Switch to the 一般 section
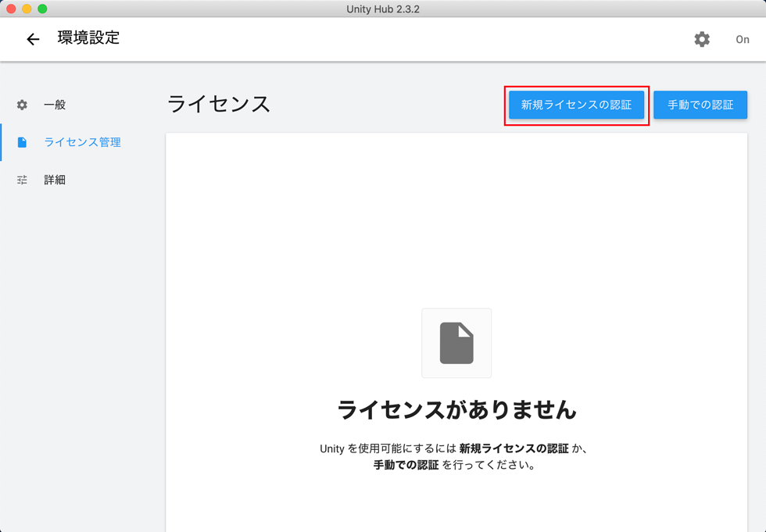This screenshot has width=766, height=532. pos(56,105)
